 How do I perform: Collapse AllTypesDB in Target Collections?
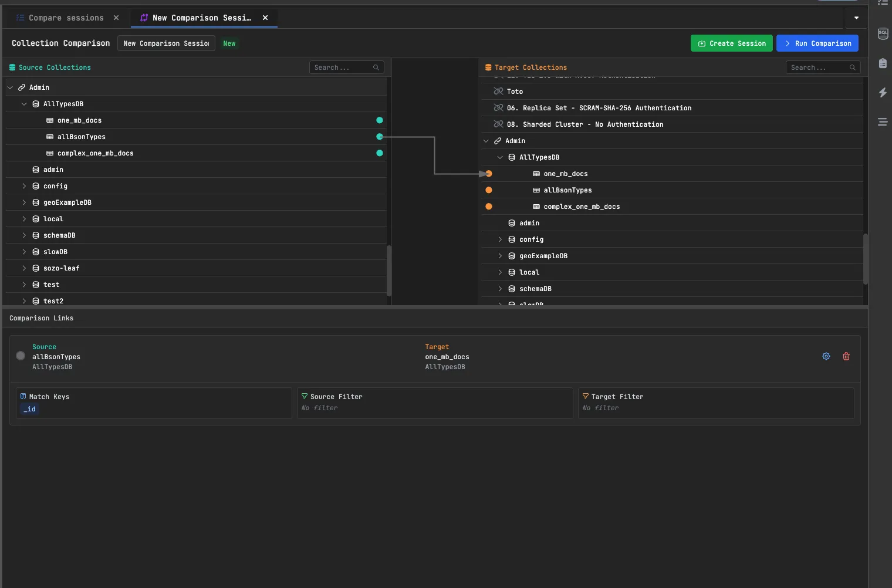point(500,157)
